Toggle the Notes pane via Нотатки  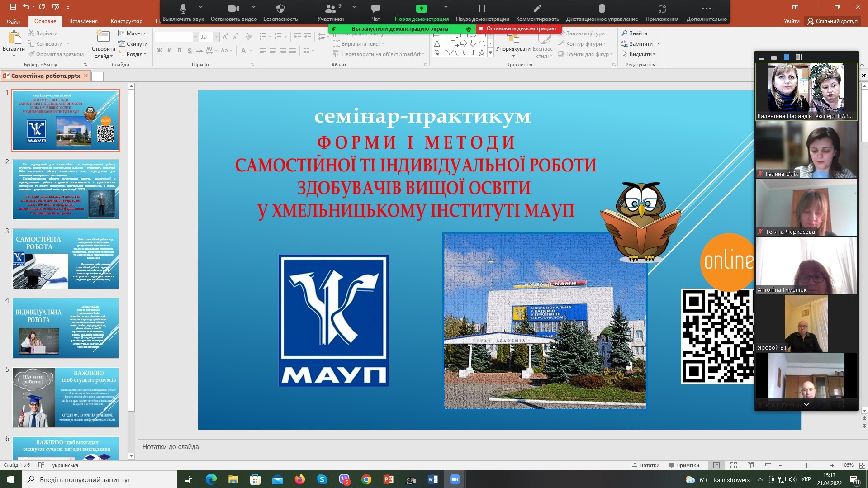tap(645, 465)
